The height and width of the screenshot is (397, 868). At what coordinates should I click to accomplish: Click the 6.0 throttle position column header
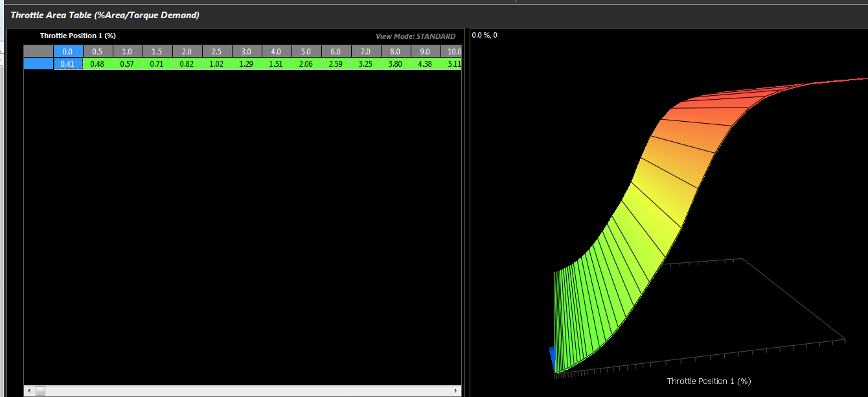click(x=336, y=51)
